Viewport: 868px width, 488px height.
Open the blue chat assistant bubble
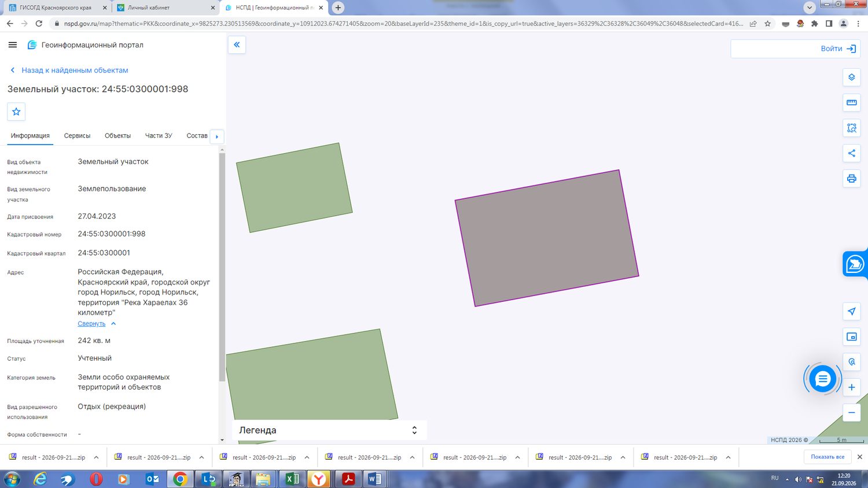coord(822,379)
